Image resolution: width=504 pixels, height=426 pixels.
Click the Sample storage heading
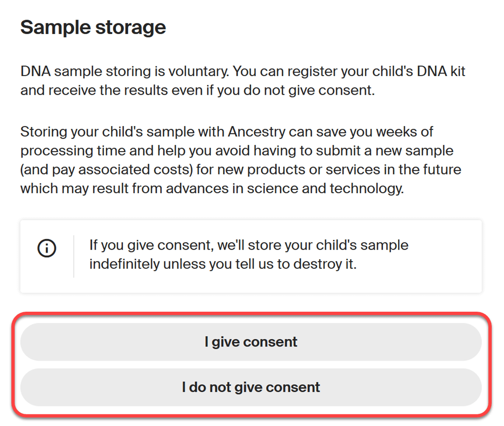tap(93, 28)
